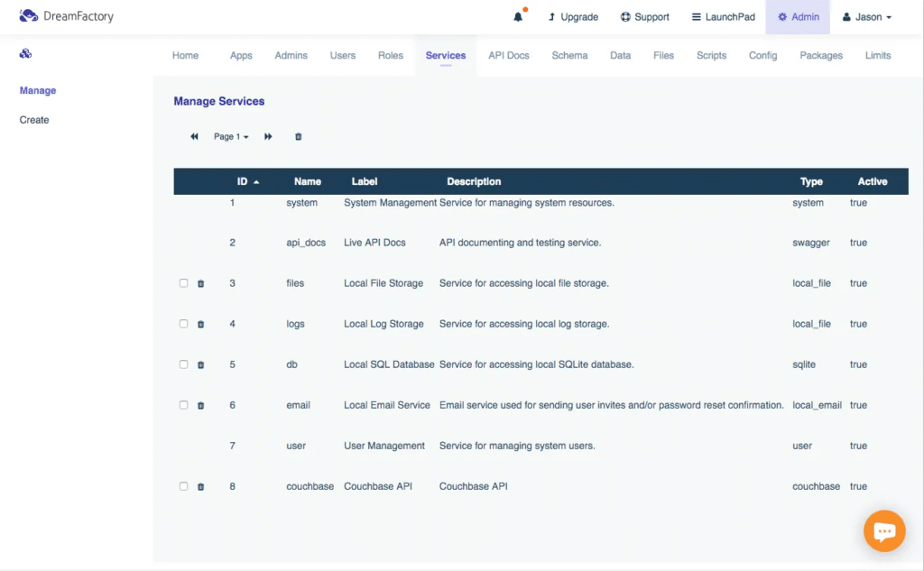Open the Jason user menu
This screenshot has height=571, width=924.
(865, 16)
